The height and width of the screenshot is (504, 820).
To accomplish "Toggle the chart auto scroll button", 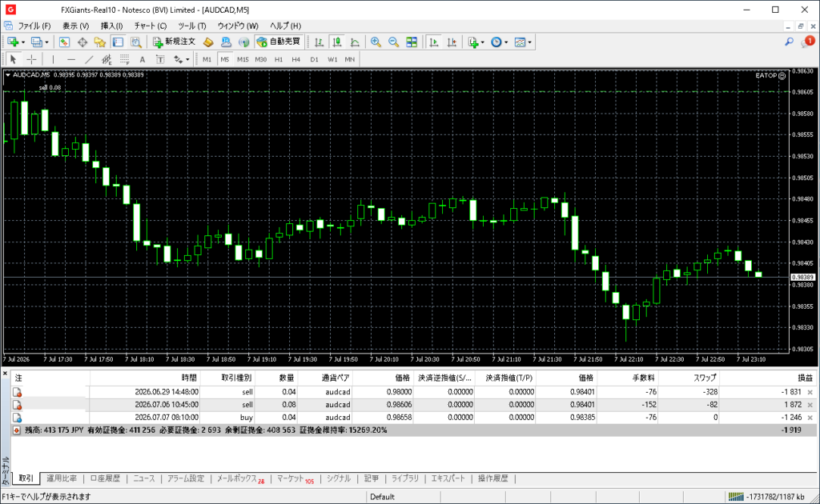I will [433, 42].
